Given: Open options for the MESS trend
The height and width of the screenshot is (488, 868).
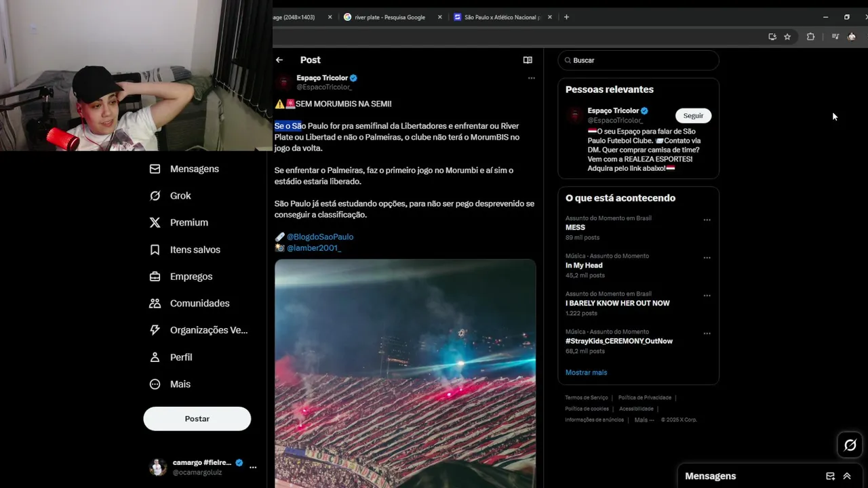Looking at the screenshot, I should (707, 220).
